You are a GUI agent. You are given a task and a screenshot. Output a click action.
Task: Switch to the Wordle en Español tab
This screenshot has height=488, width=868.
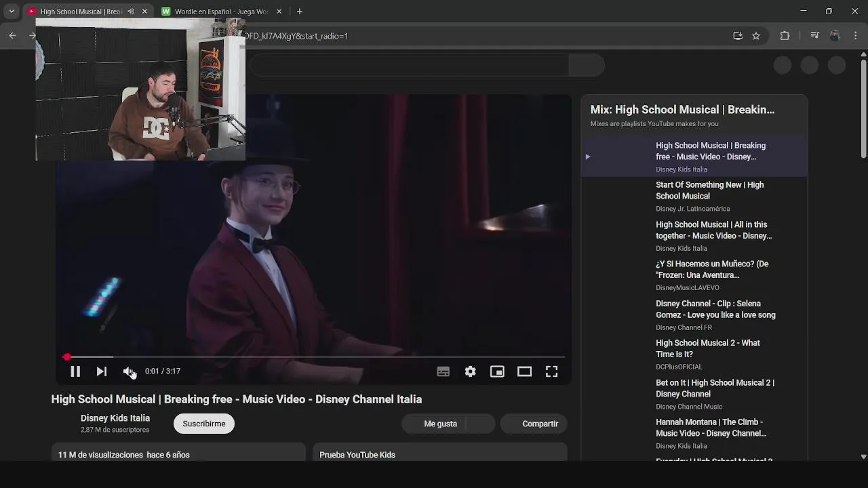(x=222, y=12)
